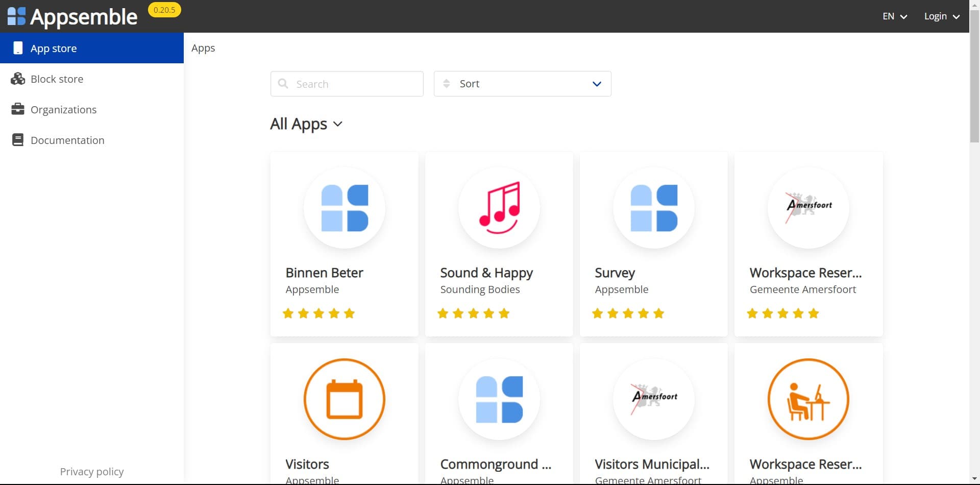Click into the Search field
The width and height of the screenshot is (980, 485).
347,84
